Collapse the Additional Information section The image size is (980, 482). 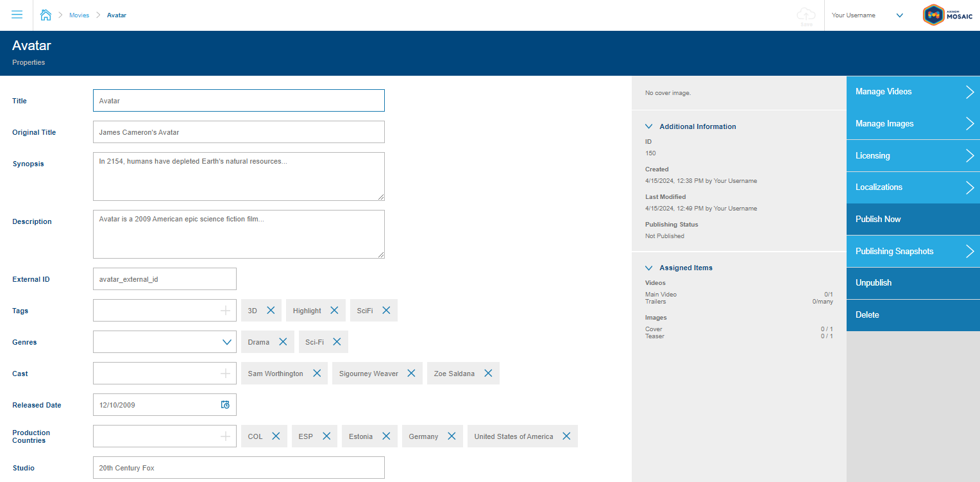[x=649, y=126]
